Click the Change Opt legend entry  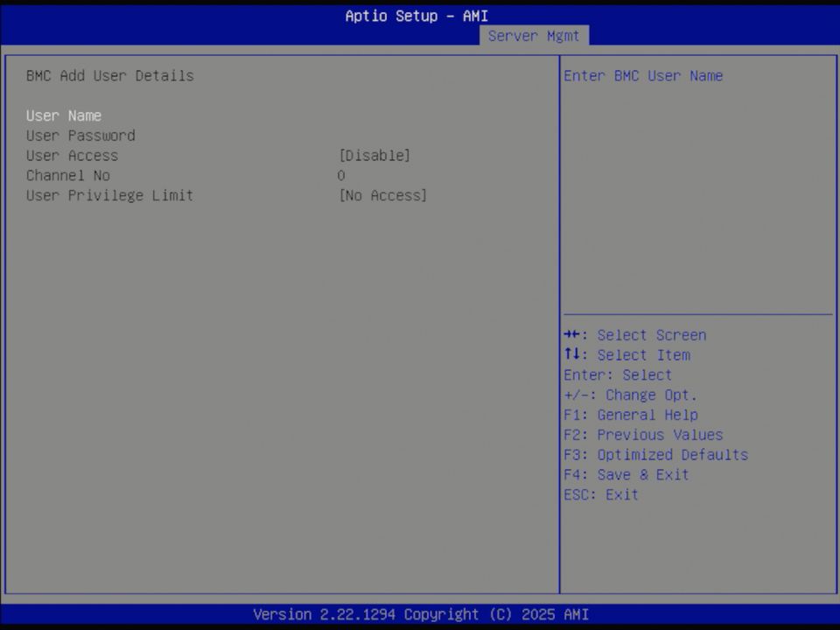click(x=630, y=395)
